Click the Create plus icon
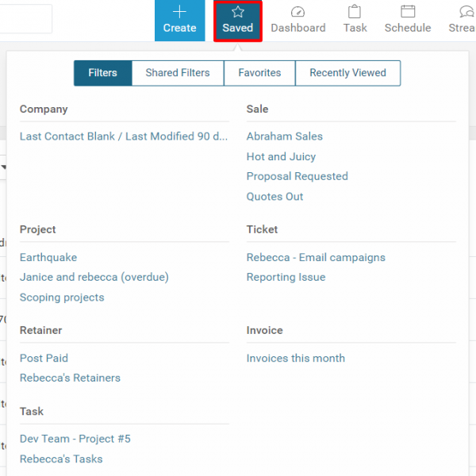The height and width of the screenshot is (476, 476). 179,12
